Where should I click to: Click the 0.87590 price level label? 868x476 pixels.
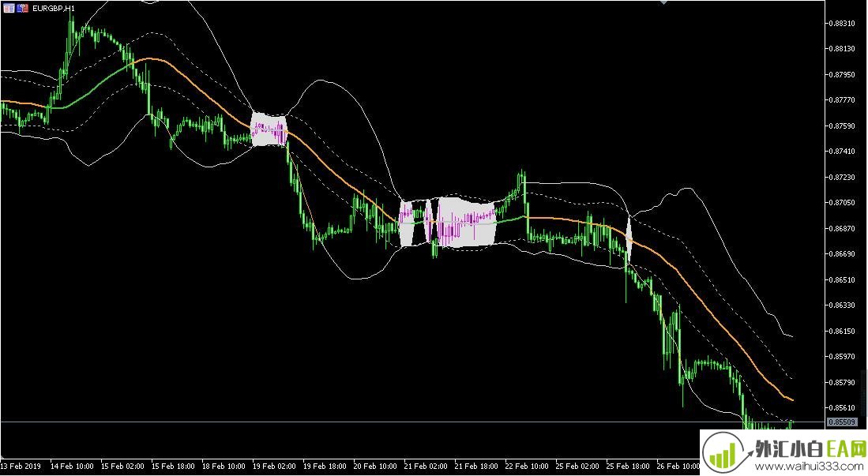842,126
